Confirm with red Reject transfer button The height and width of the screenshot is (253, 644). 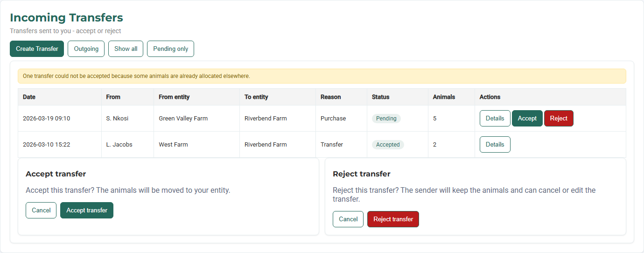393,219
